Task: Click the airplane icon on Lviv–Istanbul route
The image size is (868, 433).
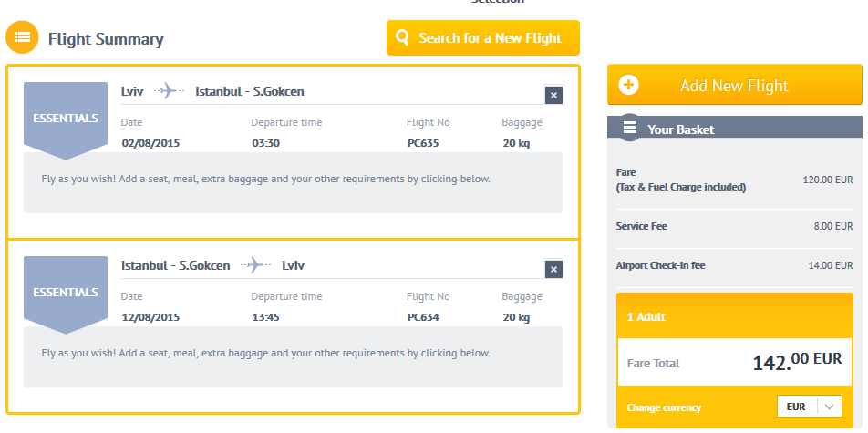Action: pyautogui.click(x=170, y=91)
